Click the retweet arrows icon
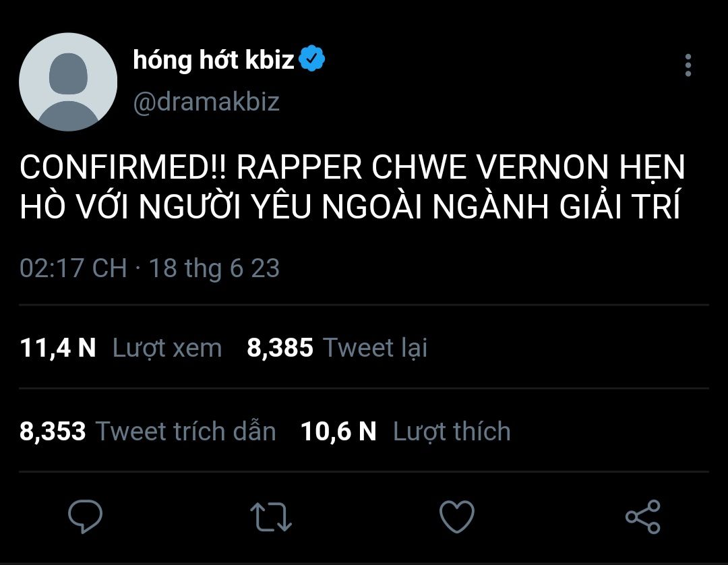This screenshot has height=565, width=728. pyautogui.click(x=271, y=516)
